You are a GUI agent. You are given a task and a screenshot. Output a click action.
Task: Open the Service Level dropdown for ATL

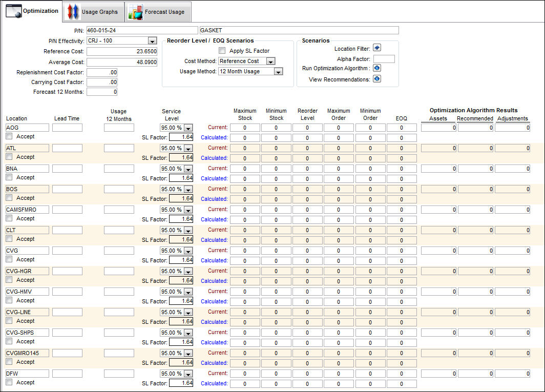(x=188, y=148)
